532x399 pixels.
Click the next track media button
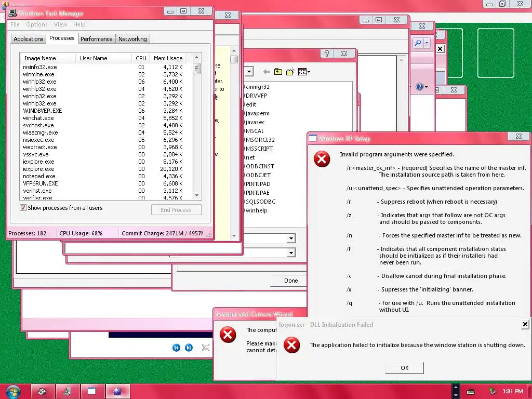click(x=189, y=348)
